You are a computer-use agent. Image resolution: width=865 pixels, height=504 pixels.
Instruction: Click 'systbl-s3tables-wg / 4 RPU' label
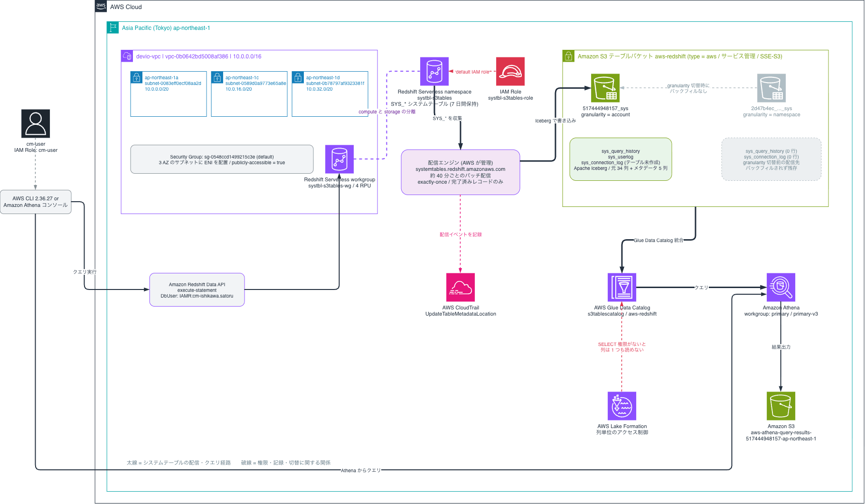point(339,186)
